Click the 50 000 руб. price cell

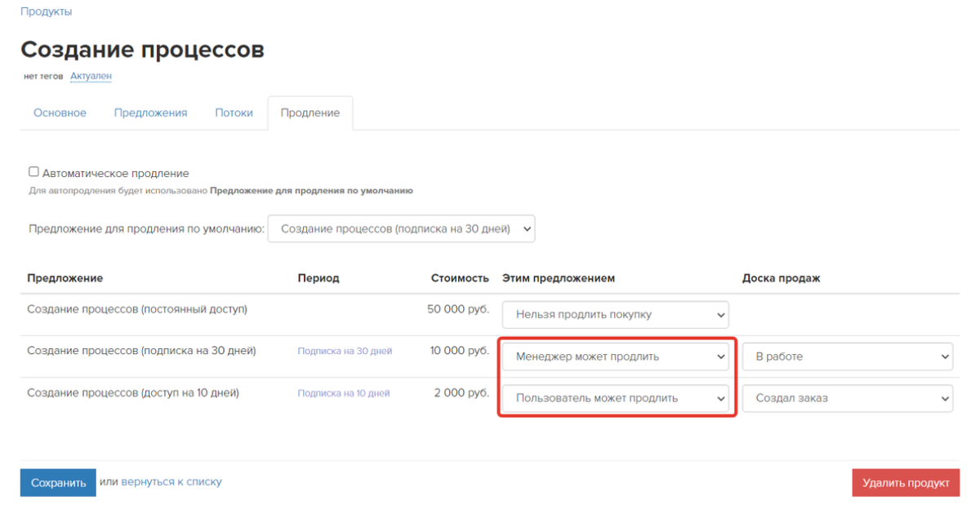click(x=458, y=309)
